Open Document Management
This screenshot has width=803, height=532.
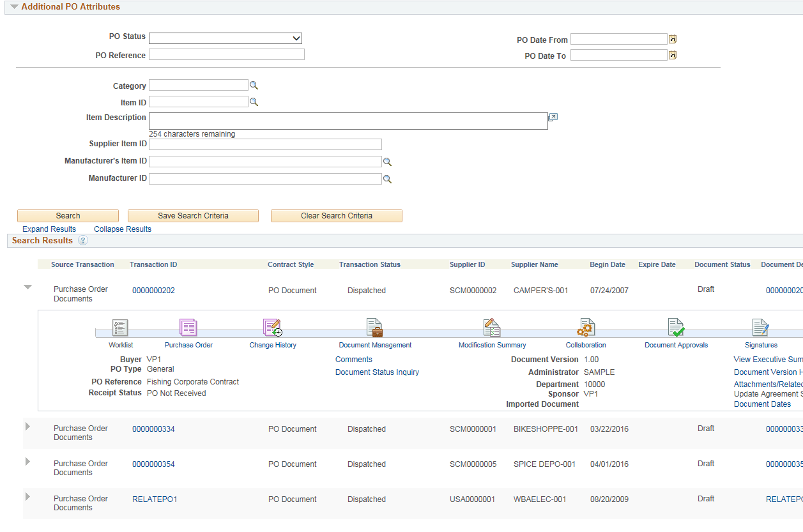click(x=374, y=328)
